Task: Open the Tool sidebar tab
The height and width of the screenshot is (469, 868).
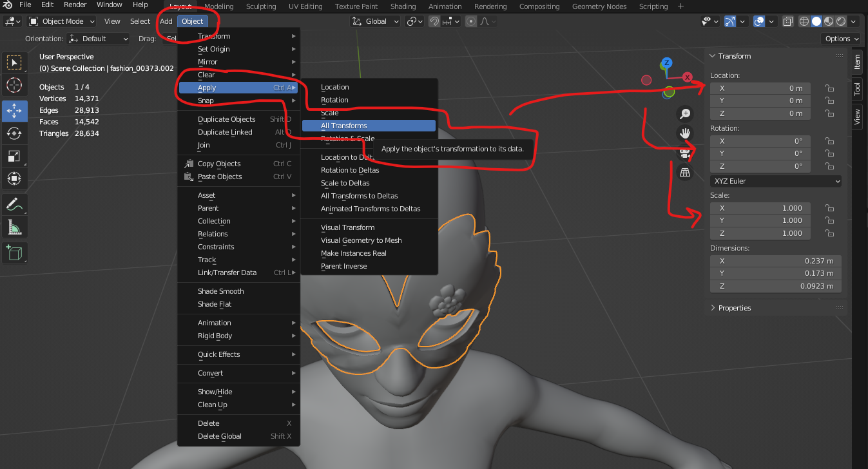Action: click(x=857, y=90)
